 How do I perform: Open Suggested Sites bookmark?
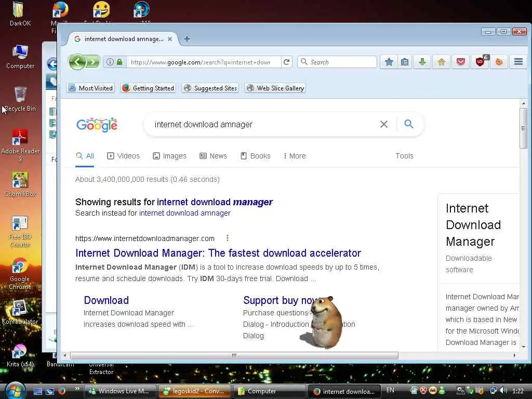coord(210,88)
